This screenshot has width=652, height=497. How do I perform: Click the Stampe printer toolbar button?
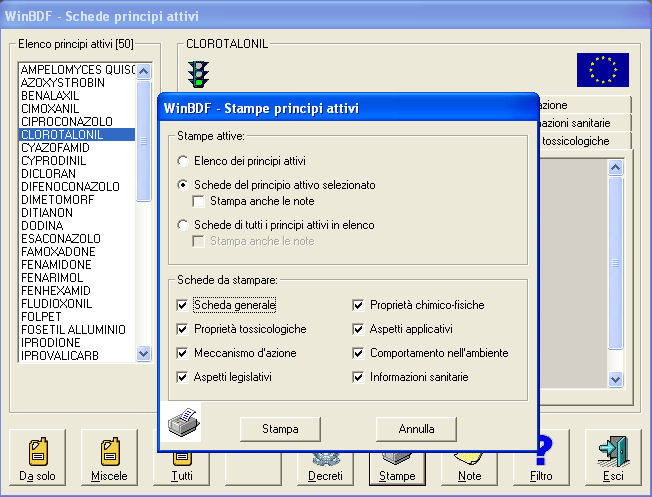pos(397,469)
